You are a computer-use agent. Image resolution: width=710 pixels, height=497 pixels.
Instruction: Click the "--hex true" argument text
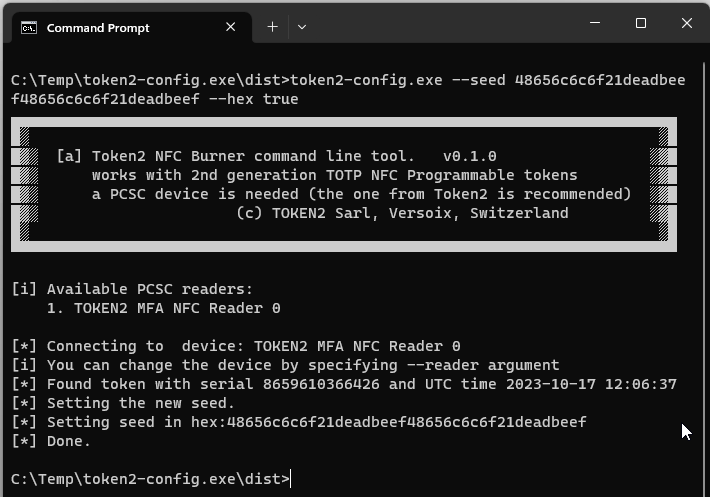(x=254, y=99)
